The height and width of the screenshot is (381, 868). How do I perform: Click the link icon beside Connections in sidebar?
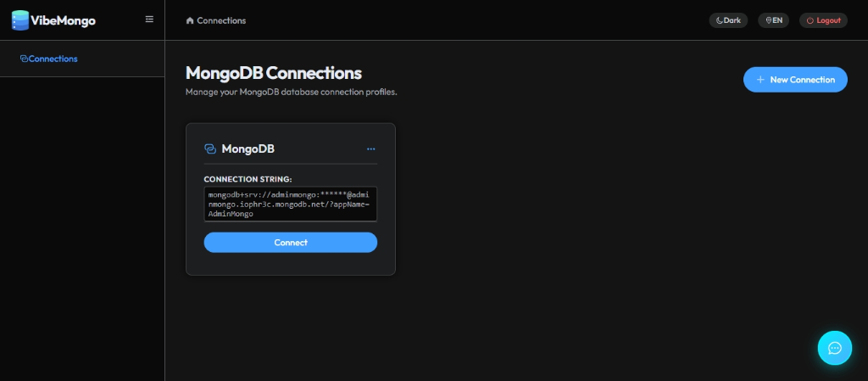(24, 59)
